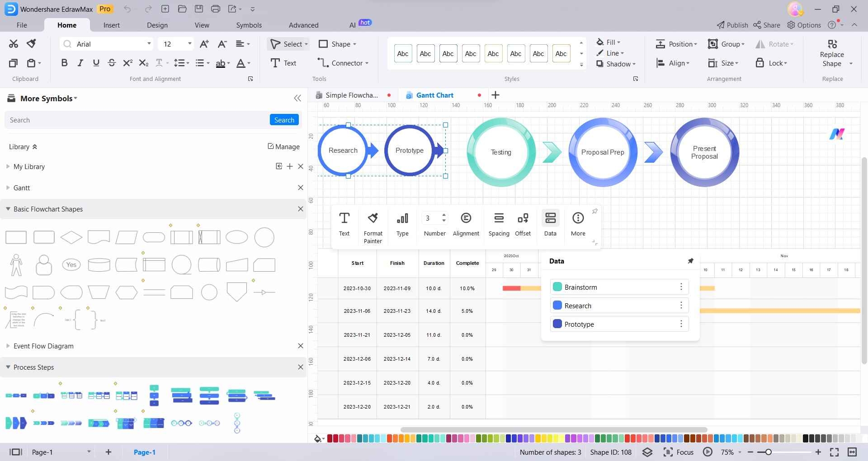868x461 pixels.
Task: Open Manage in the Library panel
Action: (284, 146)
